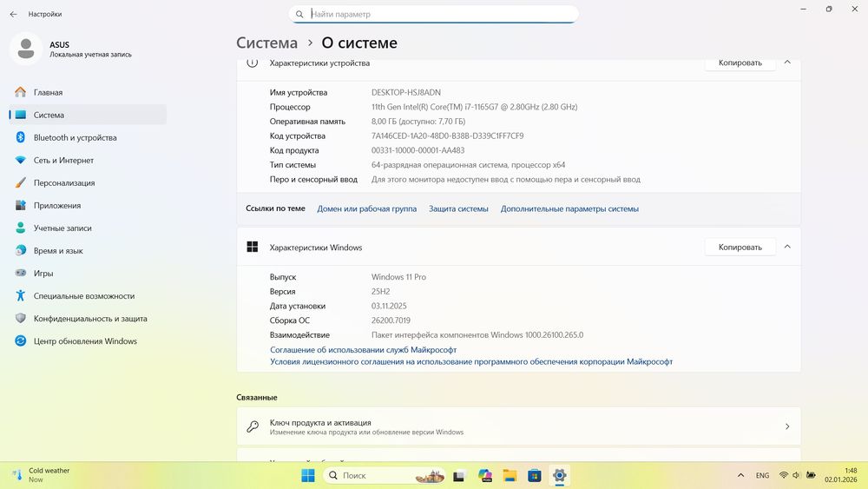868x489 pixels.
Task: Open Wi-Fi network tray icon
Action: [783, 475]
